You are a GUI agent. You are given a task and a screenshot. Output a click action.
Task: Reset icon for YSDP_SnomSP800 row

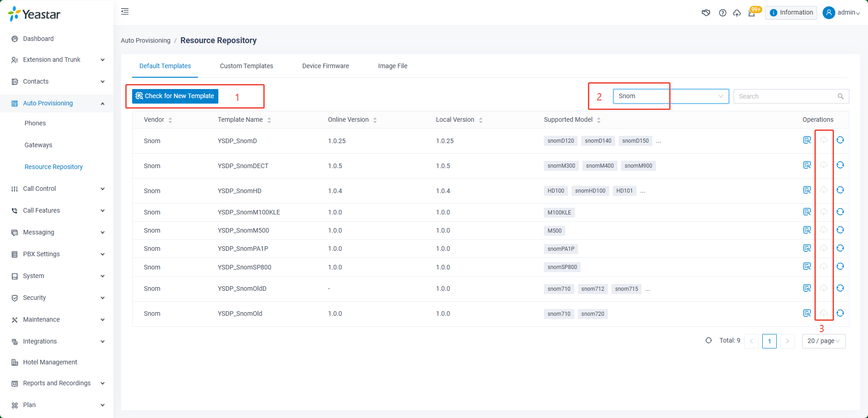click(840, 266)
